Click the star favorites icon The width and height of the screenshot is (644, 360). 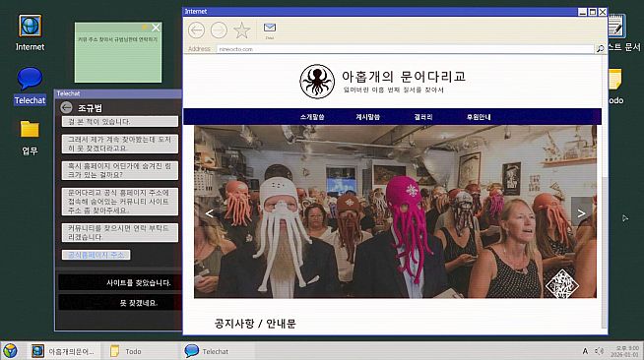(x=241, y=30)
